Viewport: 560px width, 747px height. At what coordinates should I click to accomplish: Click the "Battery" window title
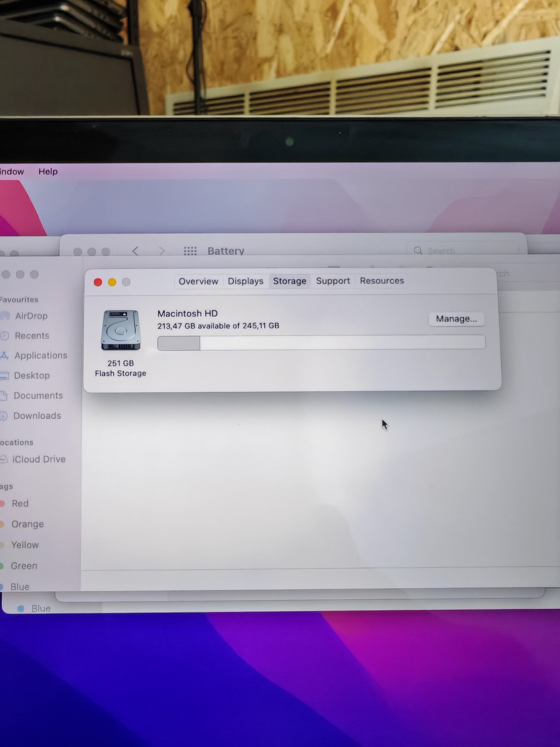(x=226, y=251)
